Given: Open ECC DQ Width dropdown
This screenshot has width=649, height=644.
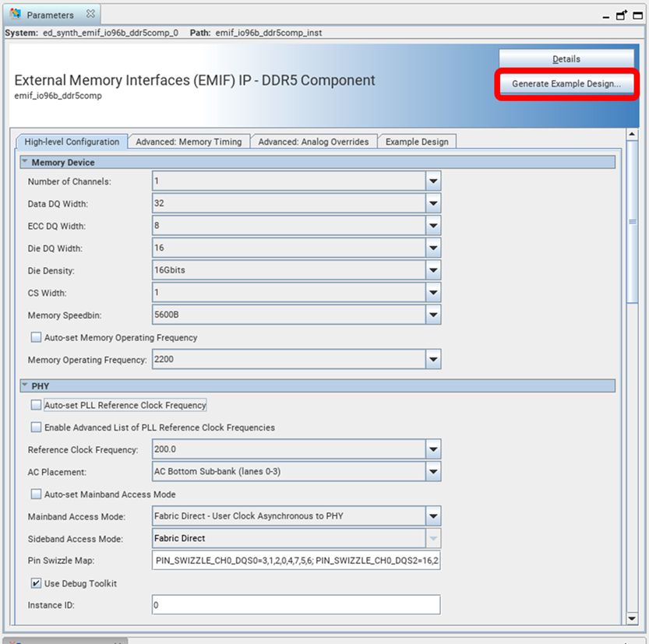Looking at the screenshot, I should pyautogui.click(x=433, y=225).
